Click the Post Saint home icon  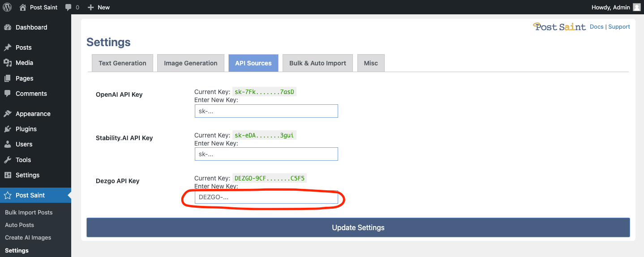23,7
